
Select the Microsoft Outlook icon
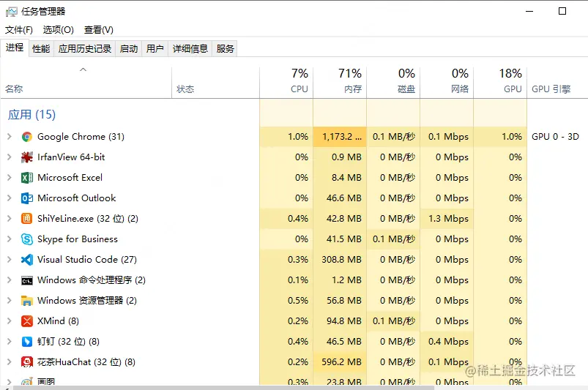click(26, 198)
